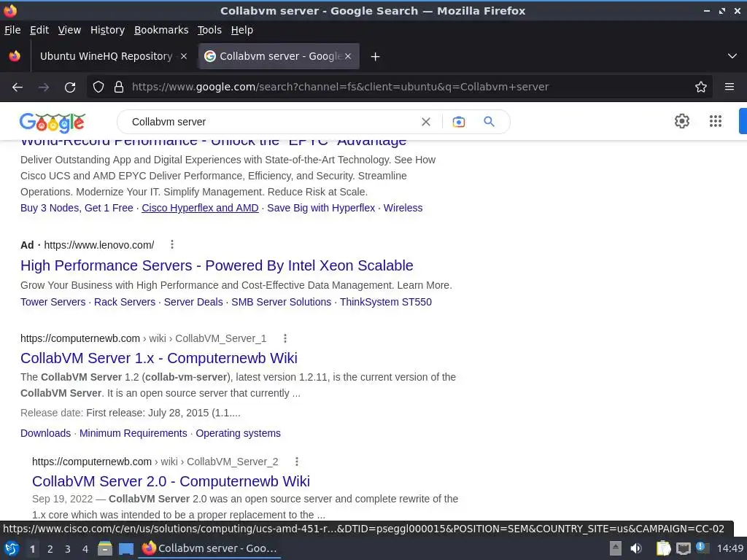Image resolution: width=747 pixels, height=560 pixels.
Task: Click the Google search magnifier button
Action: (x=489, y=122)
